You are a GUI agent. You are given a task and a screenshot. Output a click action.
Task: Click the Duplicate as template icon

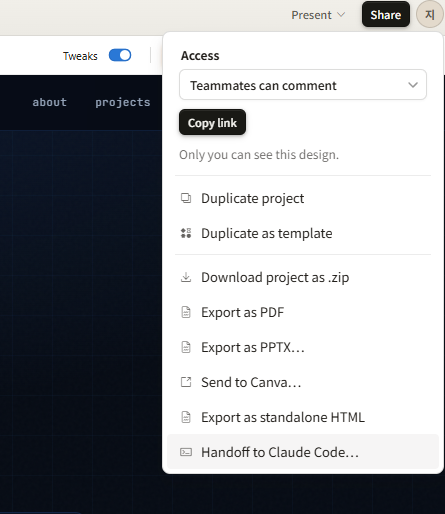(186, 233)
